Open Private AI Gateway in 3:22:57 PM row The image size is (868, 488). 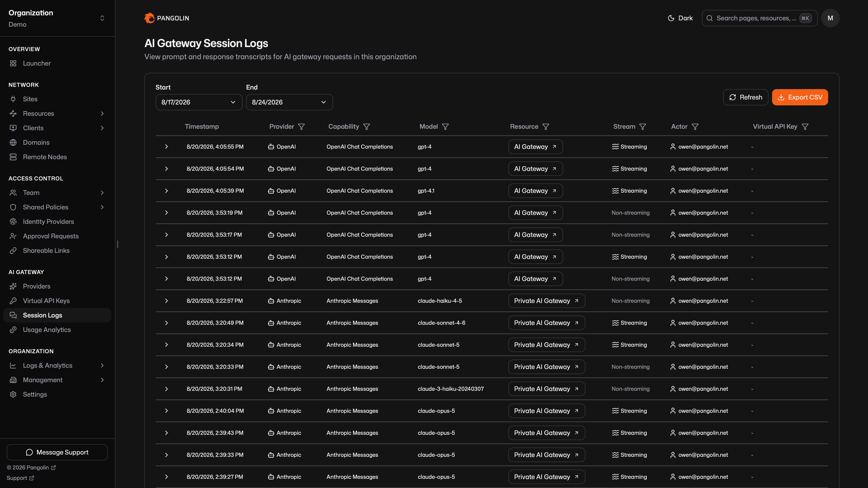(x=546, y=301)
